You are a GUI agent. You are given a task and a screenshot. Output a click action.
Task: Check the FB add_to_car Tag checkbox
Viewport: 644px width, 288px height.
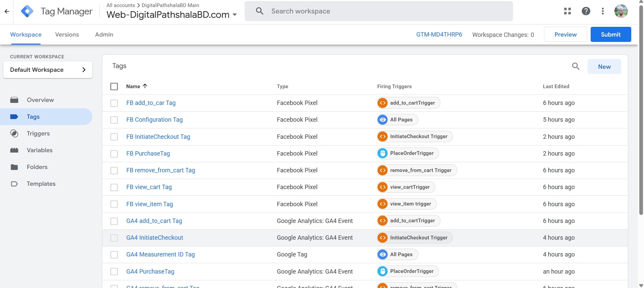114,103
